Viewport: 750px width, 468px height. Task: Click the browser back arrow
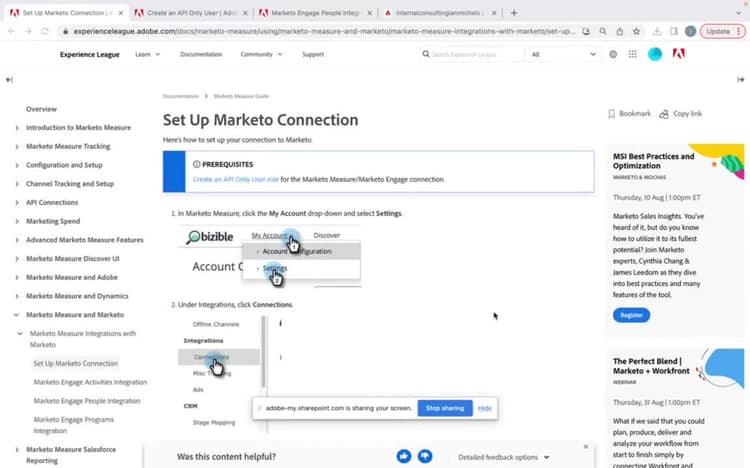point(11,31)
